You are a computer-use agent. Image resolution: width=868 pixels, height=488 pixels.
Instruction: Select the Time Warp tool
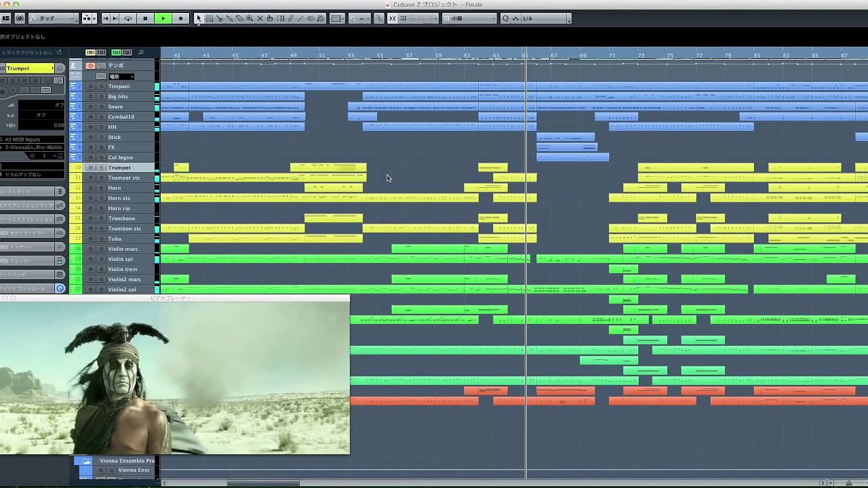pyautogui.click(x=281, y=18)
